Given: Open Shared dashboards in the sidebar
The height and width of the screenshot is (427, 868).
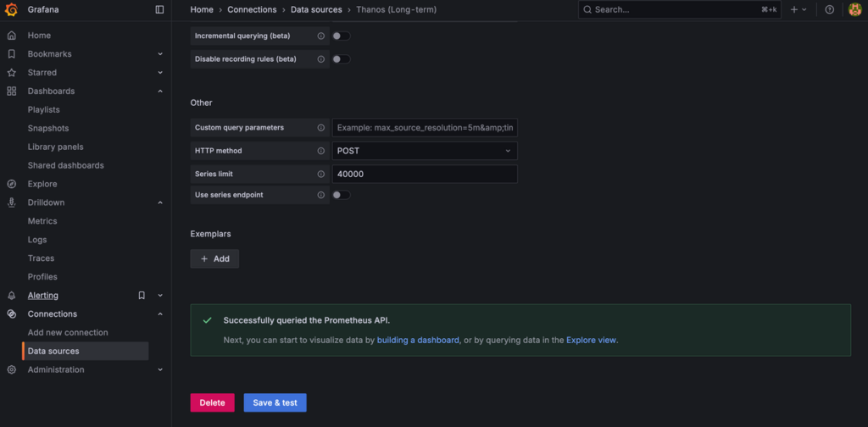Looking at the screenshot, I should click(66, 165).
